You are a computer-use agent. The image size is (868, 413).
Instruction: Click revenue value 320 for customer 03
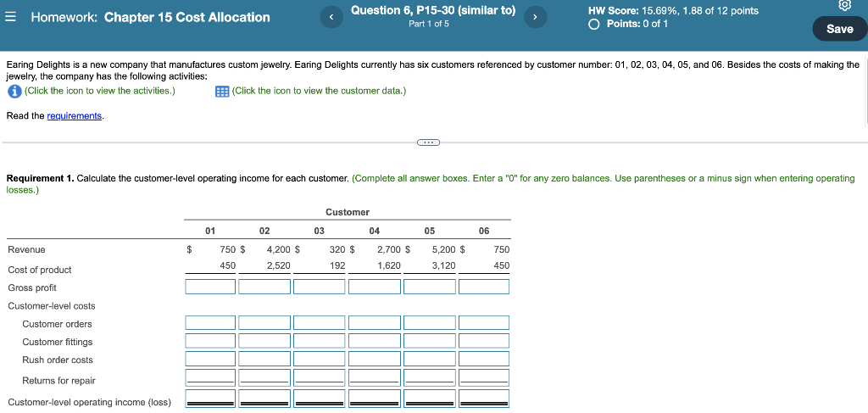tap(337, 249)
